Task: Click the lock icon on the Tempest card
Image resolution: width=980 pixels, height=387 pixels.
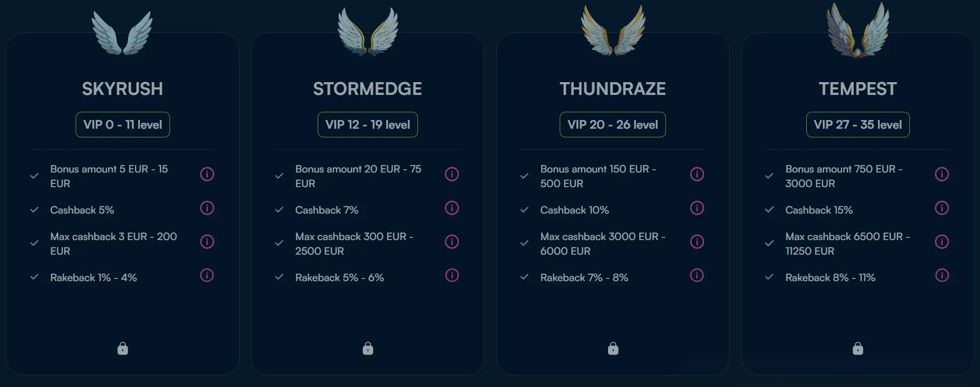Action: 857,349
